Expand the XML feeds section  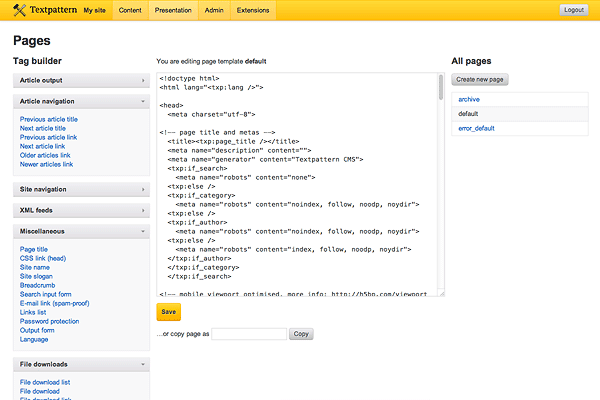point(80,210)
